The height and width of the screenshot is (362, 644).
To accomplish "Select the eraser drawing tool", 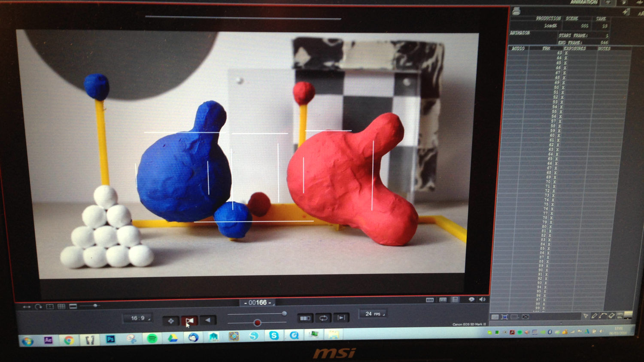I will [612, 316].
